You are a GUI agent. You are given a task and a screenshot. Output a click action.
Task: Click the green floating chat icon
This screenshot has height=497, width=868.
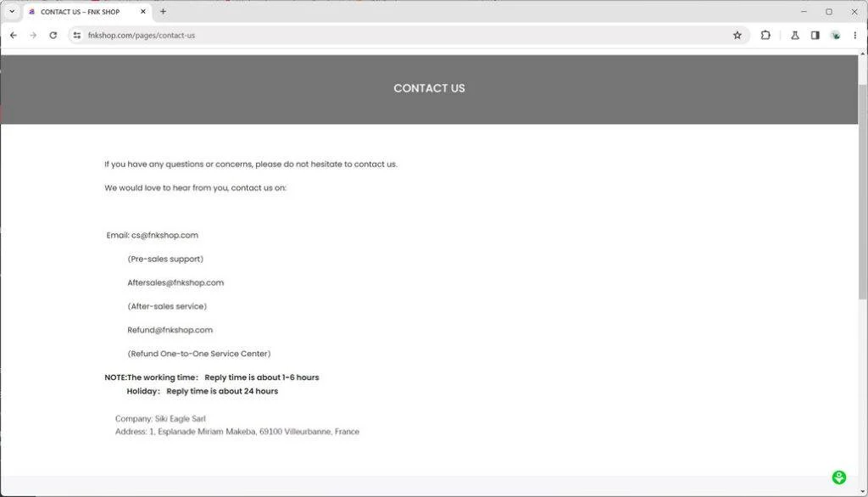coord(838,477)
